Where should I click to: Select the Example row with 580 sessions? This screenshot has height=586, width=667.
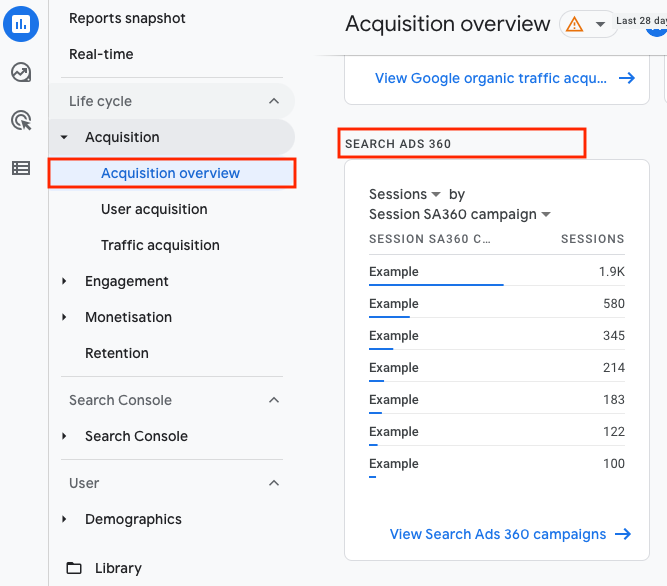(x=497, y=303)
